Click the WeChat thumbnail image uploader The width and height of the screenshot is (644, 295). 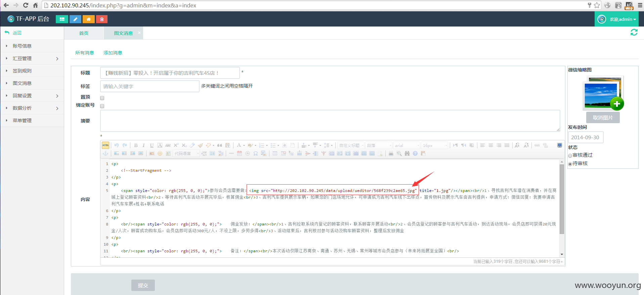coord(603,93)
